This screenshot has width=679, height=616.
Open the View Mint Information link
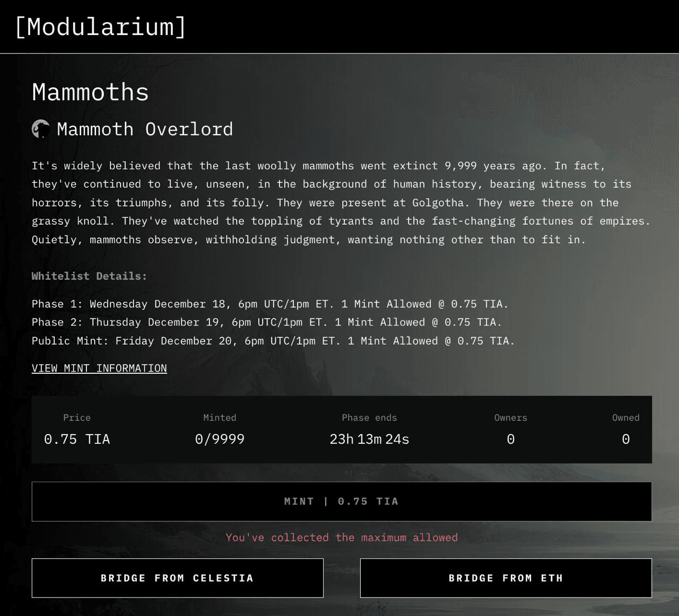tap(99, 368)
